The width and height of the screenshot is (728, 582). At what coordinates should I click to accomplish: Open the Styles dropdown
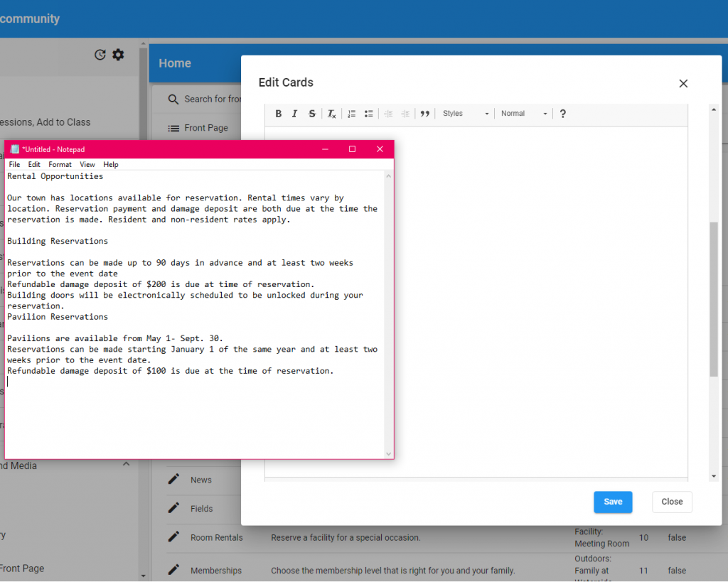465,114
